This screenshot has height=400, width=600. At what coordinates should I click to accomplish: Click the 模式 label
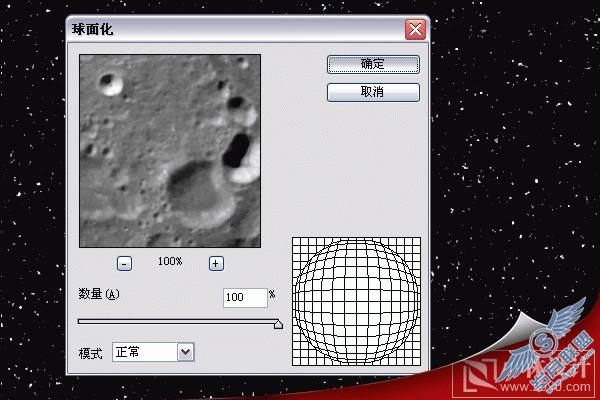coord(91,353)
